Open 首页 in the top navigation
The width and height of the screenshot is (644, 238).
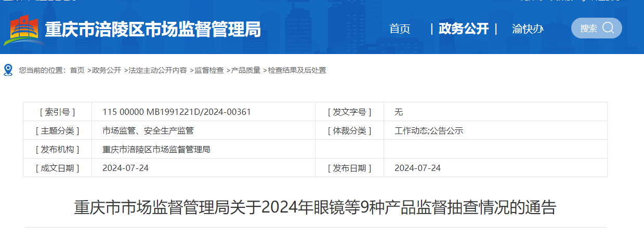(400, 29)
